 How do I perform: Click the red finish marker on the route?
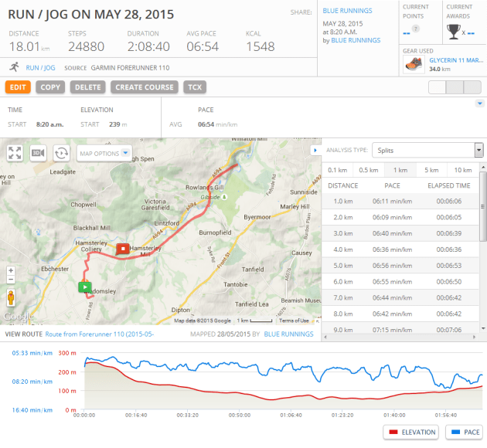[x=122, y=249]
